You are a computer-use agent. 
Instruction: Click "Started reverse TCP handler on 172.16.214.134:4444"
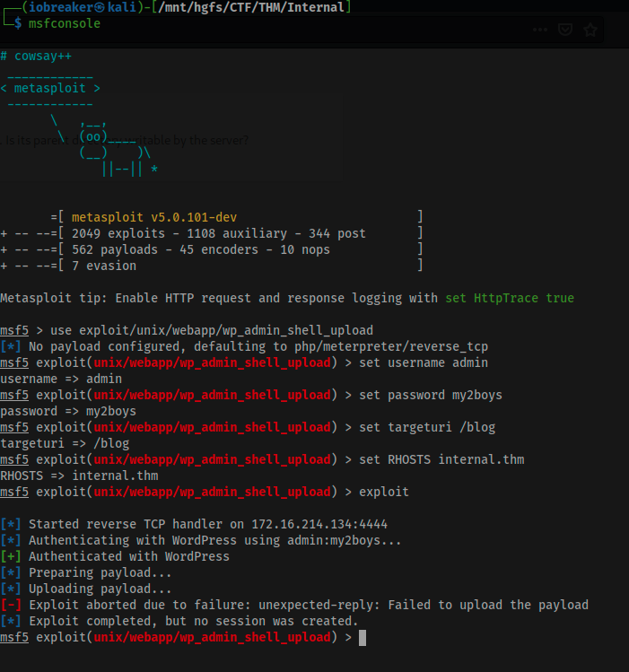point(208,525)
